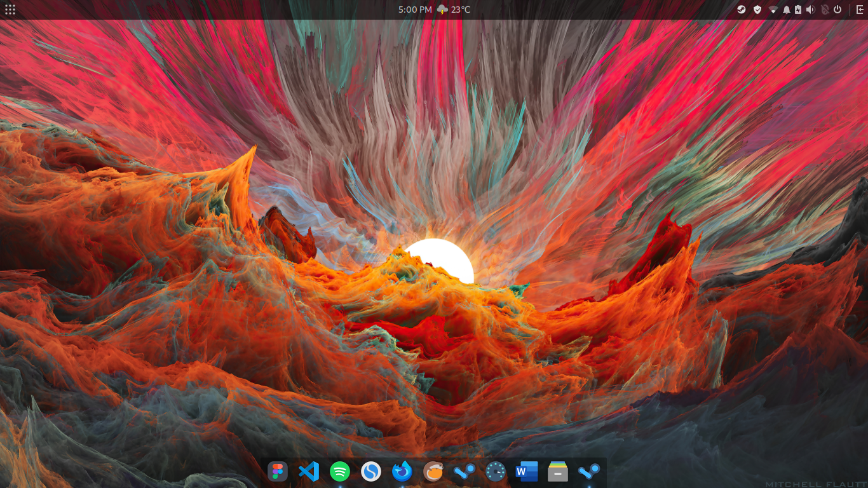This screenshot has height=488, width=868.
Task: Open Figma from the dock
Action: pyautogui.click(x=278, y=471)
